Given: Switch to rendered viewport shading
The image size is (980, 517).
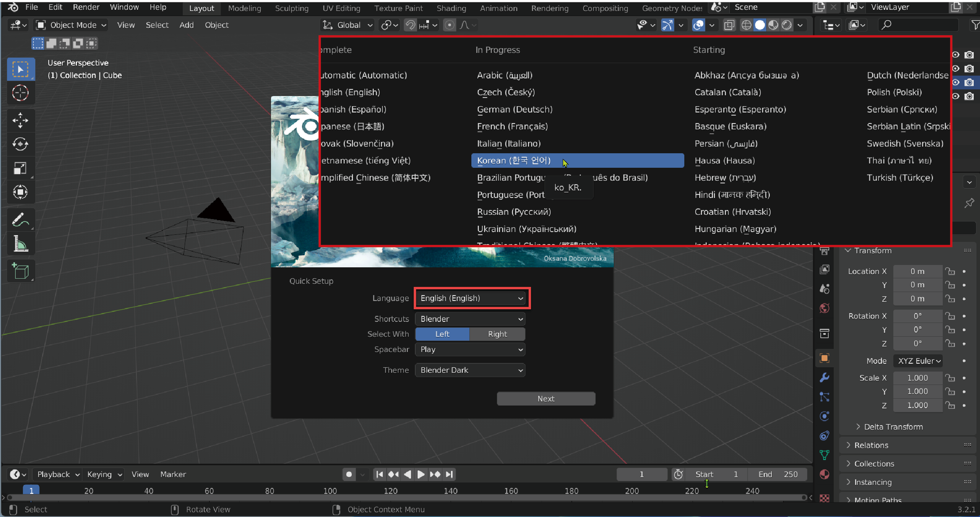Looking at the screenshot, I should [787, 25].
